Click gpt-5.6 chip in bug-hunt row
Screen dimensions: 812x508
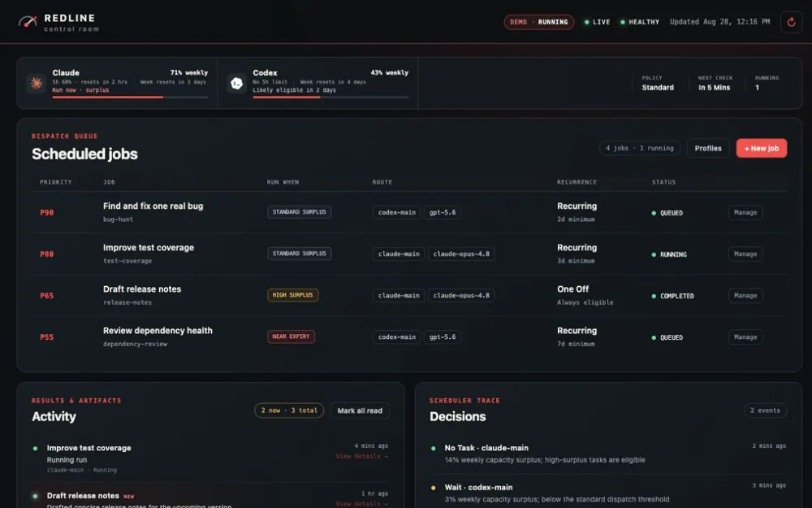point(443,212)
